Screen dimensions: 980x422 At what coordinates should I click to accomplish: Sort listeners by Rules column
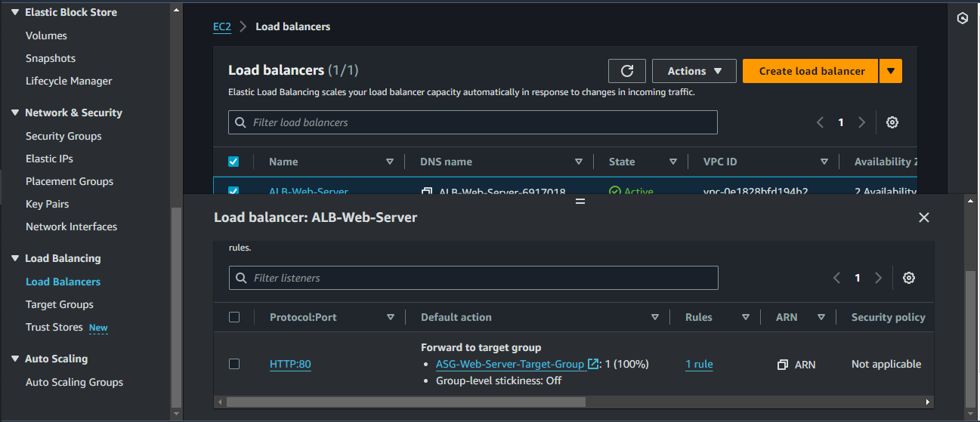point(746,317)
